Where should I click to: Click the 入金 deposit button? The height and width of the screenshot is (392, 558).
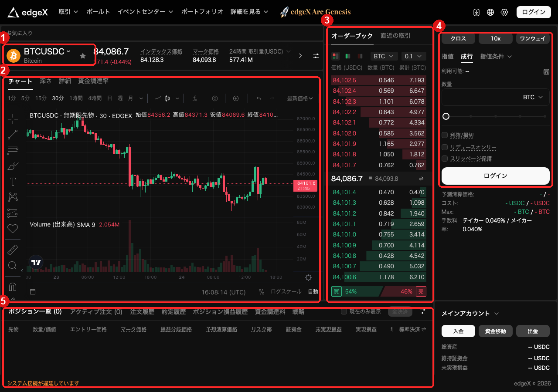tap(458, 331)
